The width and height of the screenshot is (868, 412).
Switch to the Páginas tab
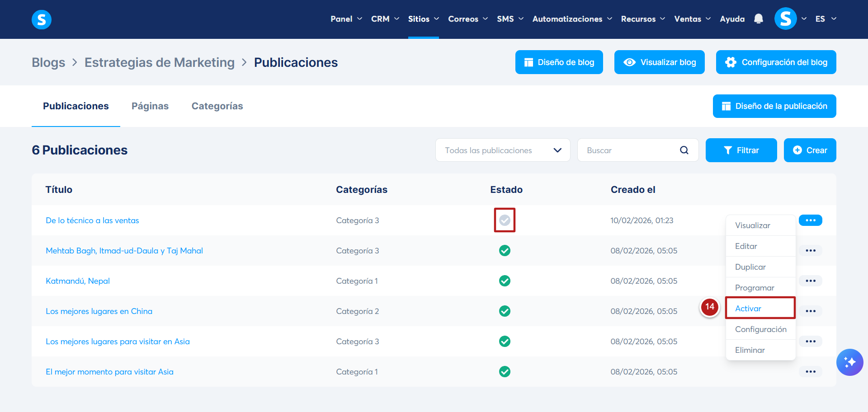click(x=150, y=106)
